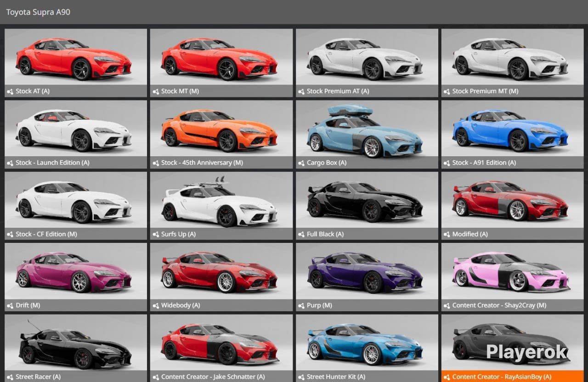Click the config icon beside Stock - A91 Edition (A)

tap(447, 163)
